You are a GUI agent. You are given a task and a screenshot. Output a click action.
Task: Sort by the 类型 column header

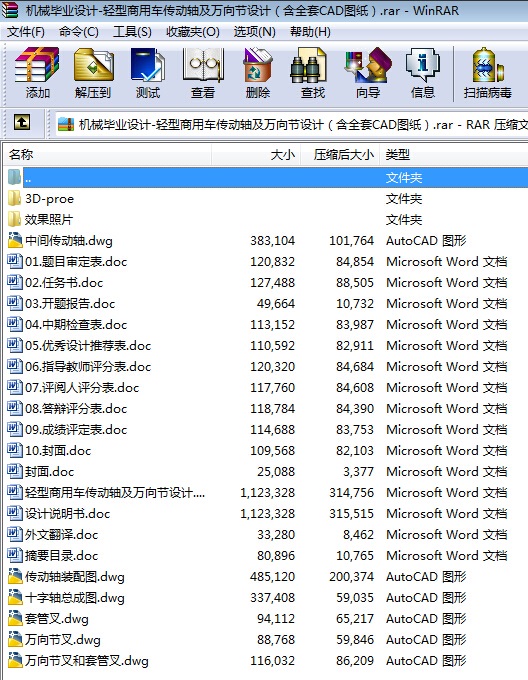454,154
